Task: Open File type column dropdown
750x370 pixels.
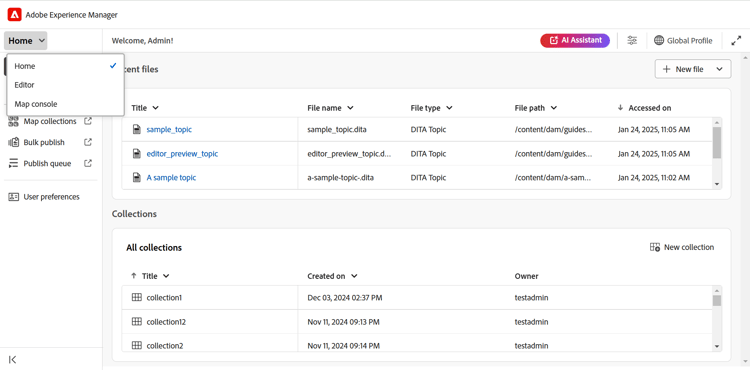Action: 450,108
